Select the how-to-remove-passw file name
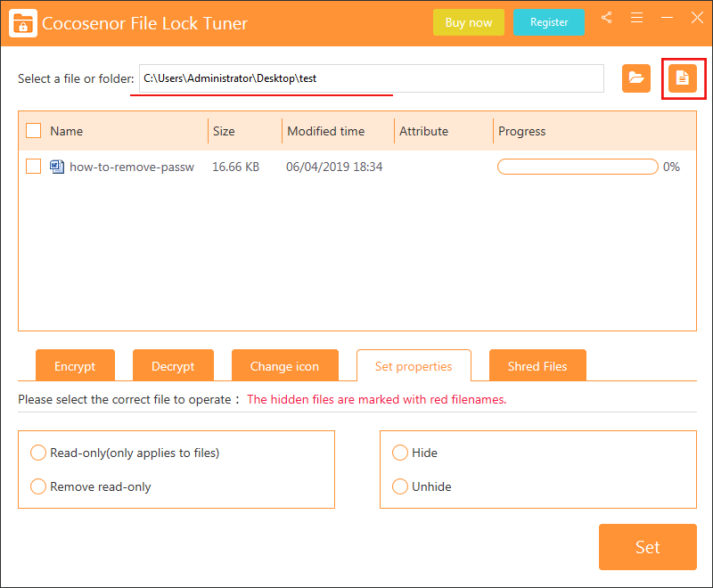This screenshot has height=588, width=713. 132,167
